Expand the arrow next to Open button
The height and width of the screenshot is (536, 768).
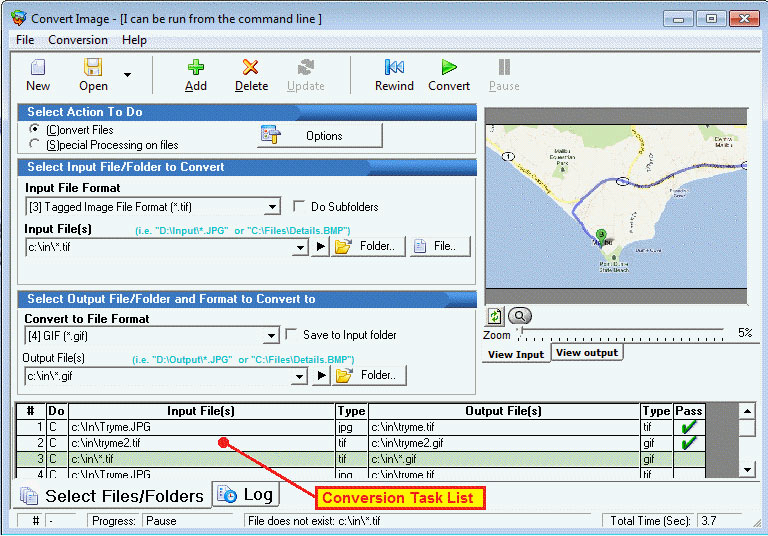pyautogui.click(x=127, y=74)
